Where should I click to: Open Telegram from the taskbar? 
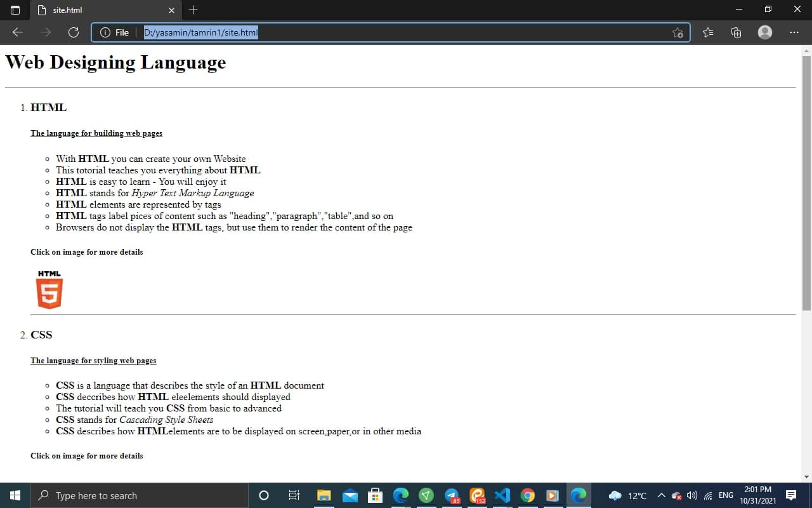[x=452, y=495]
